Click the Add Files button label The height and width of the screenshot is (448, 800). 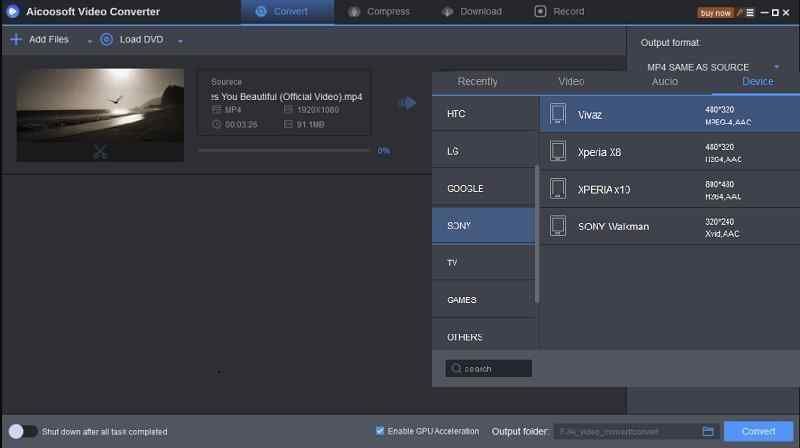(49, 39)
